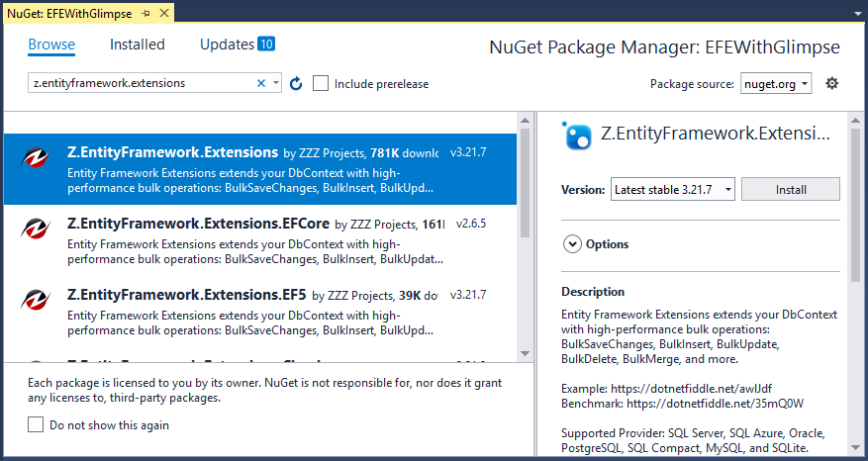The width and height of the screenshot is (868, 461).
Task: Refresh the package search results
Action: click(296, 83)
